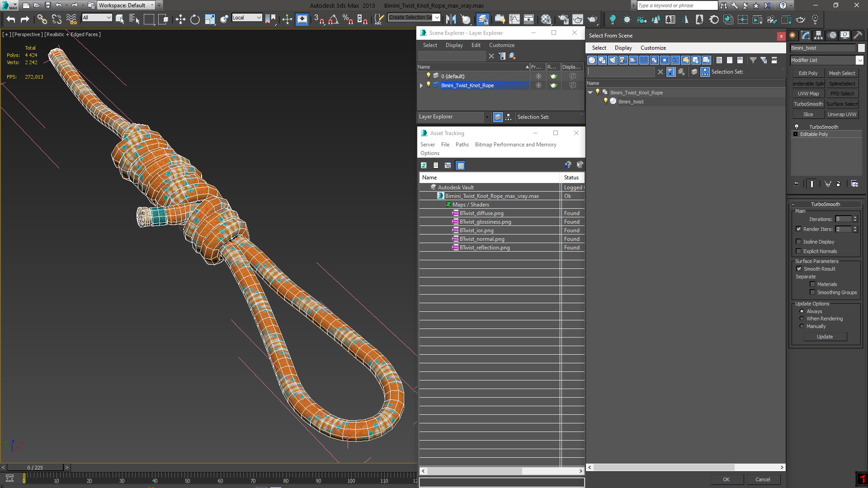Click the Unlink Selection tool
Viewport: 868px width, 488px height.
click(x=57, y=19)
